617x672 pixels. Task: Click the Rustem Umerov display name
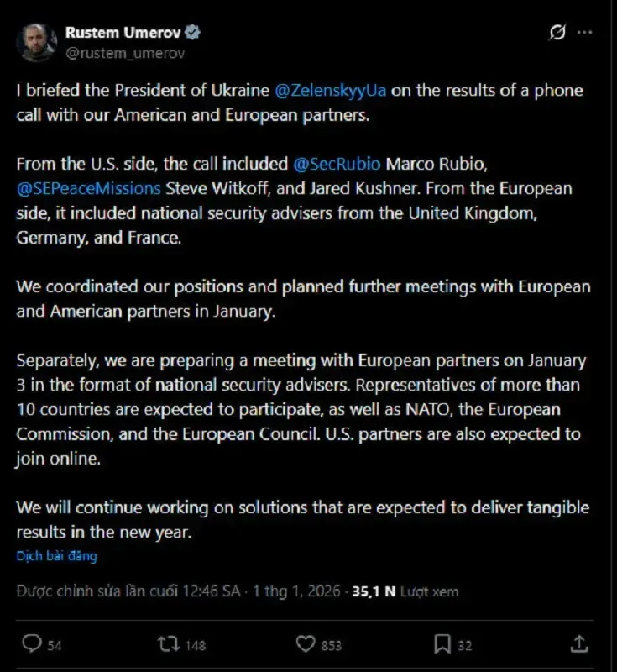click(123, 34)
